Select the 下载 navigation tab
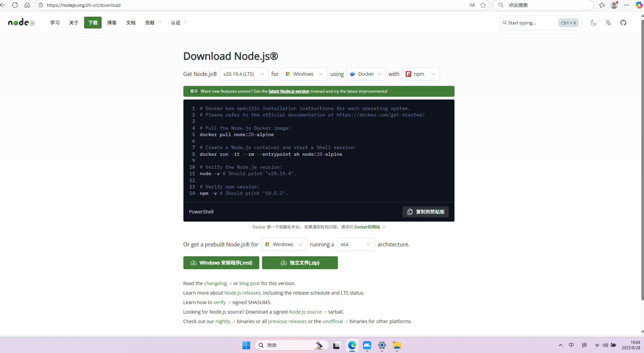The height and width of the screenshot is (353, 644). (x=93, y=23)
